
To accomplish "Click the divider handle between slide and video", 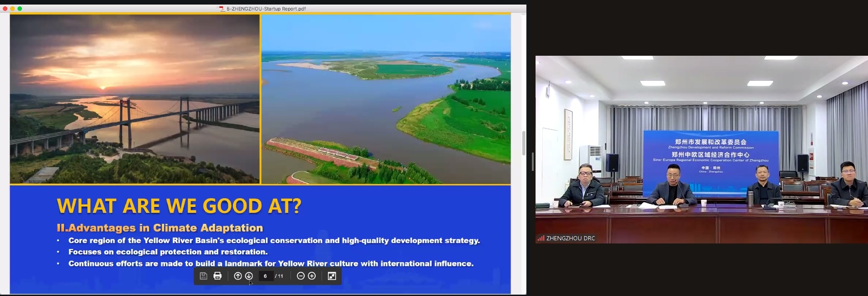I will click(x=532, y=162).
